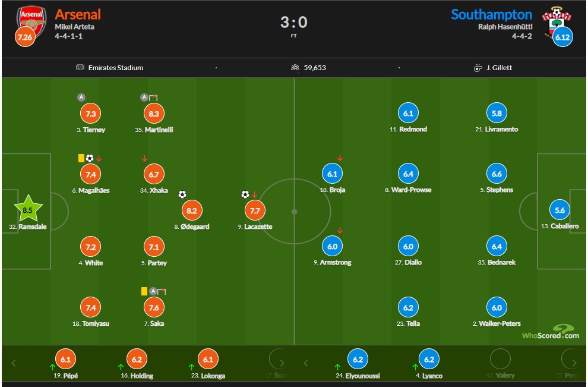Show previous Arsenal substitutes with left chevron

14,363
